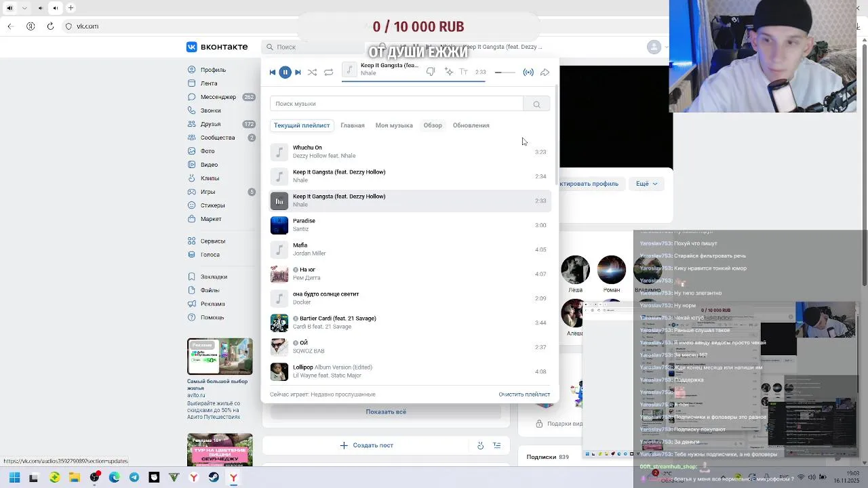The height and width of the screenshot is (488, 868).
Task: Open Друзья in the sidebar
Action: click(x=220, y=124)
